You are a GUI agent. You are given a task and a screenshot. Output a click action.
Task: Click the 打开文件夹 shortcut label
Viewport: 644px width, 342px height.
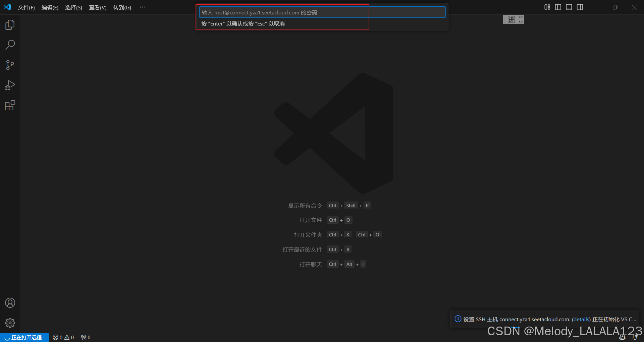[308, 235]
